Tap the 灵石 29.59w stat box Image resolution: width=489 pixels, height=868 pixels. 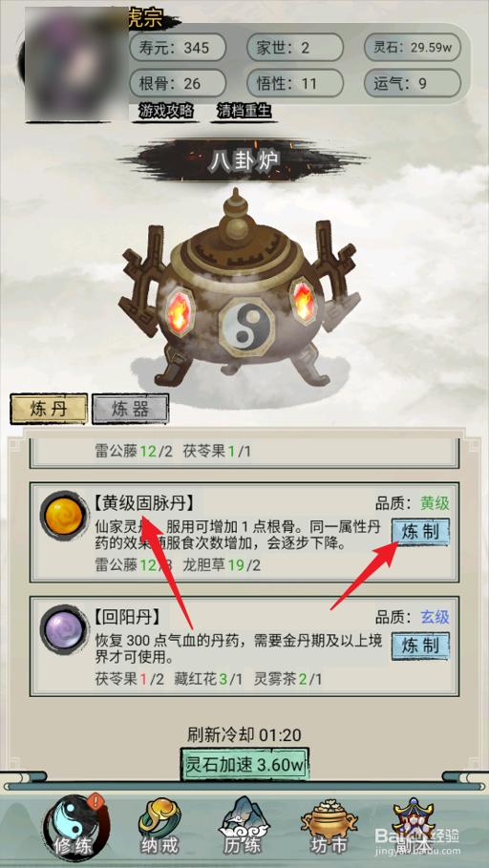point(413,47)
